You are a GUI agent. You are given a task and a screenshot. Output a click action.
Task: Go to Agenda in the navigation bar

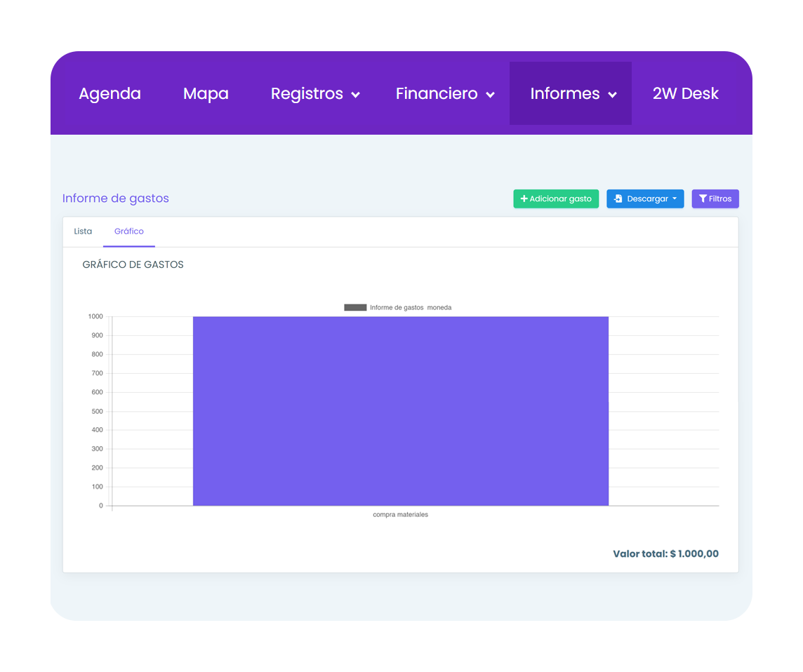coord(109,94)
